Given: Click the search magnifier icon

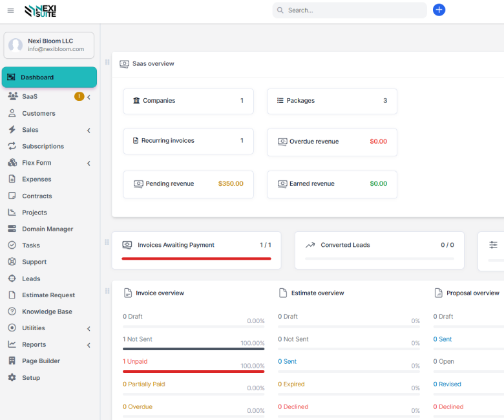Looking at the screenshot, I should [280, 10].
